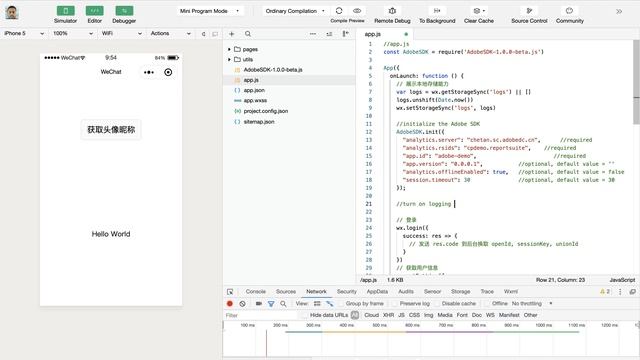Click the simulator three-dot menu capsule

pyautogui.click(x=149, y=72)
